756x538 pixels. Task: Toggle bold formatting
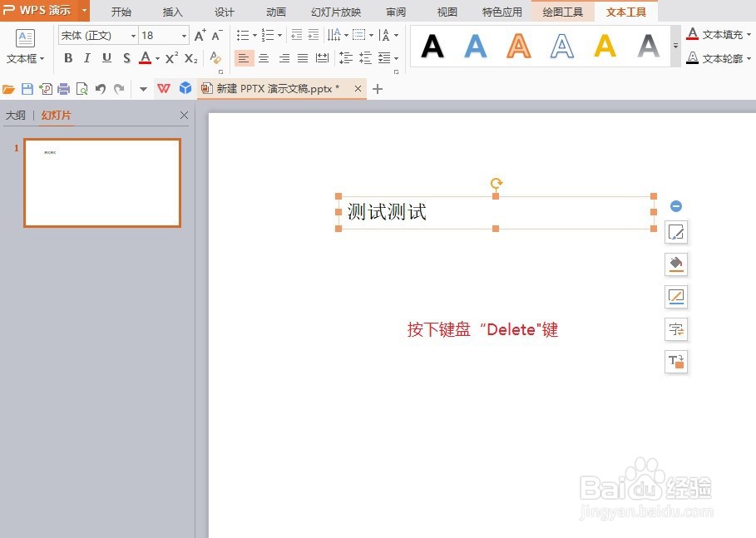pyautogui.click(x=68, y=58)
